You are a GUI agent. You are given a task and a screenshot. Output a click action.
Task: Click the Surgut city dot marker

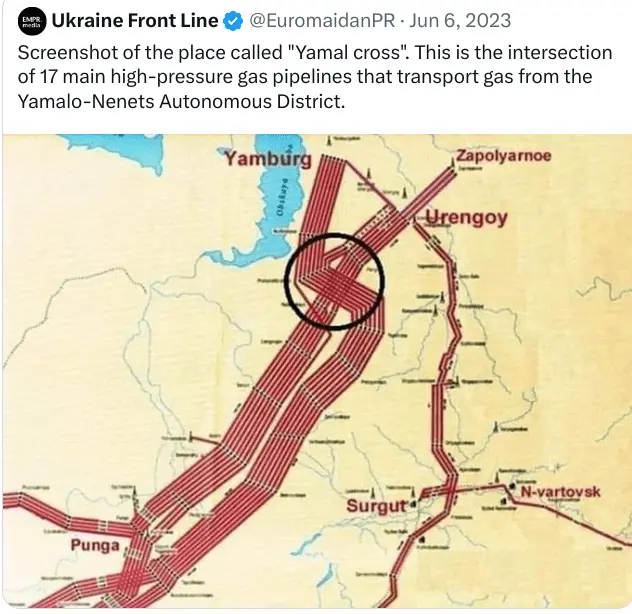click(x=412, y=504)
